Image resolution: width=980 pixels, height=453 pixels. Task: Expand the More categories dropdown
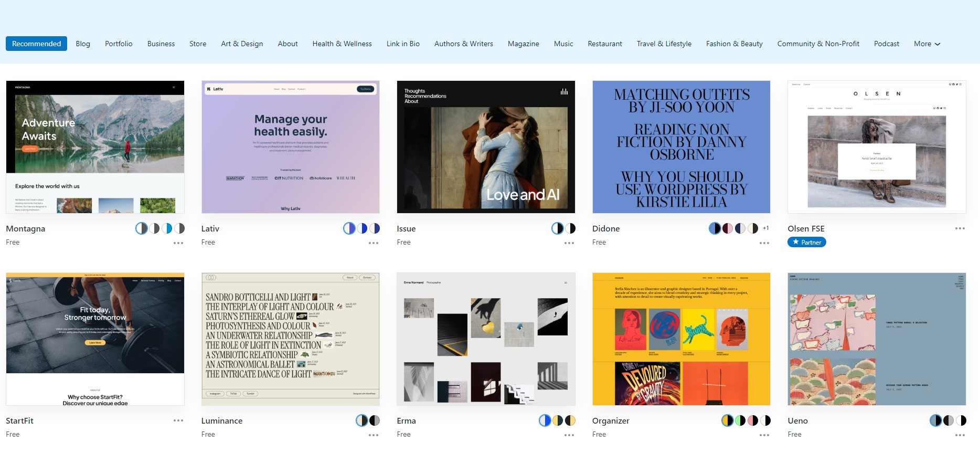927,44
